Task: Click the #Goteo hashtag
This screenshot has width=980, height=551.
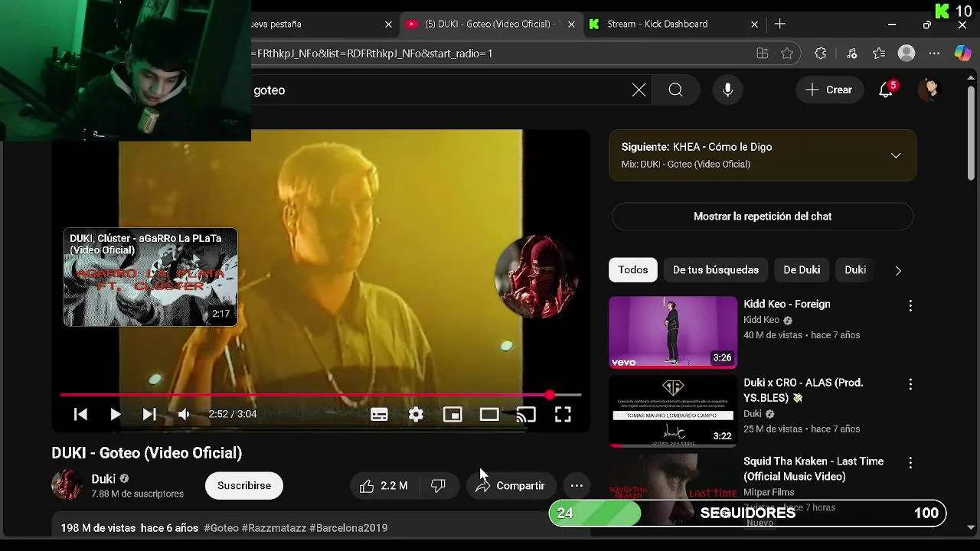Action: [221, 528]
